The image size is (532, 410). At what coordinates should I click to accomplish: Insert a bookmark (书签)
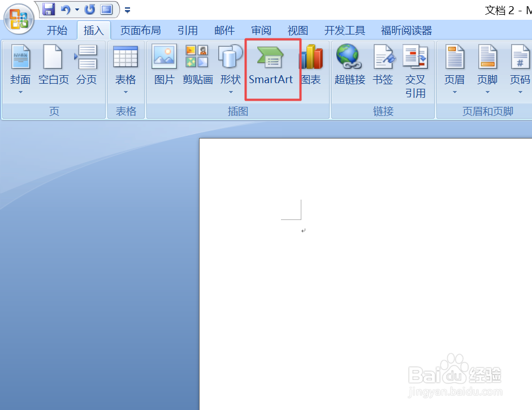(383, 65)
